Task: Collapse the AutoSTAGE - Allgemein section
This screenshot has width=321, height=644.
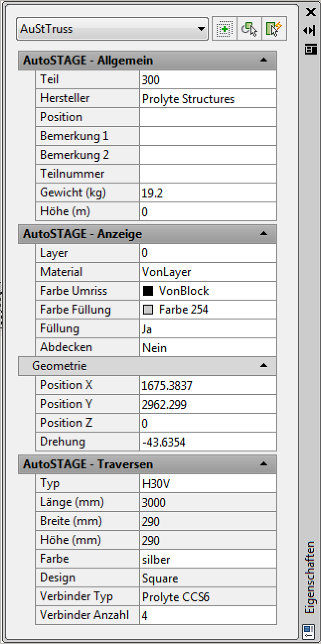Action: click(264, 61)
